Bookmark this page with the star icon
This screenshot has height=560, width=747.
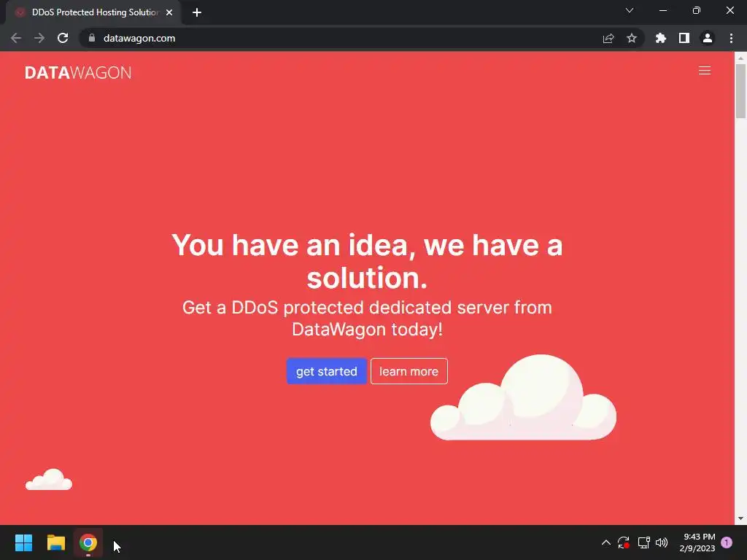(632, 38)
